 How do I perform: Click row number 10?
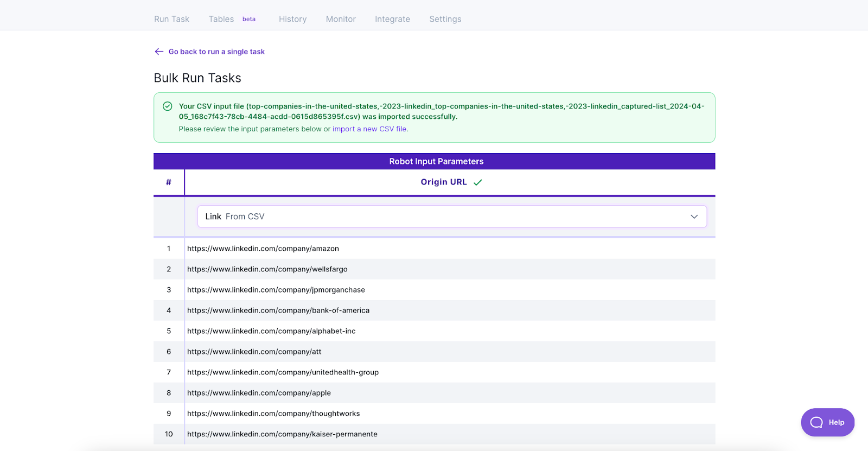pyautogui.click(x=169, y=434)
